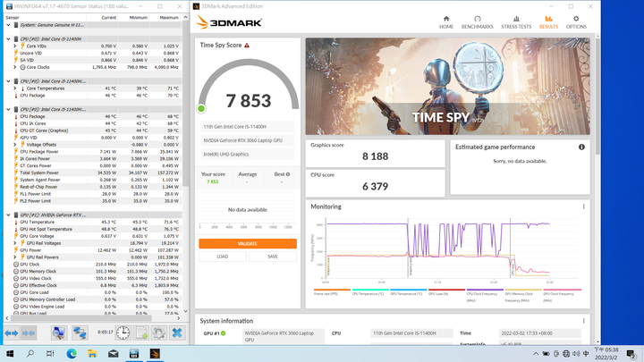Launch Microsoft Edge from taskbar

(72, 353)
